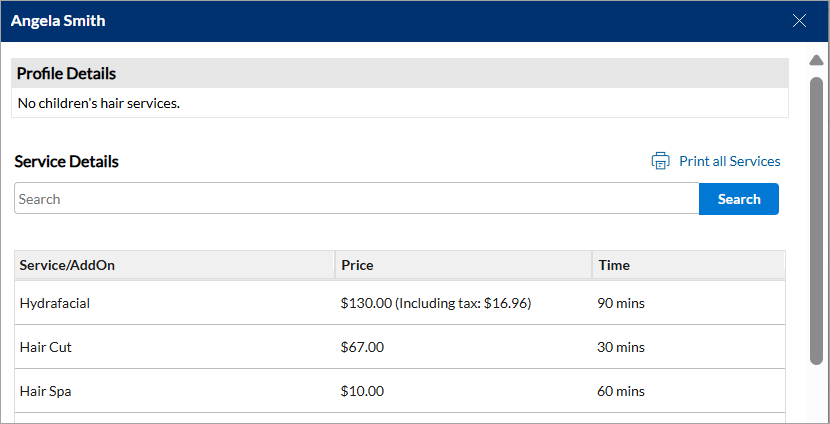Select the Hydrafacial service row
Image resolution: width=830 pixels, height=424 pixels.
400,303
